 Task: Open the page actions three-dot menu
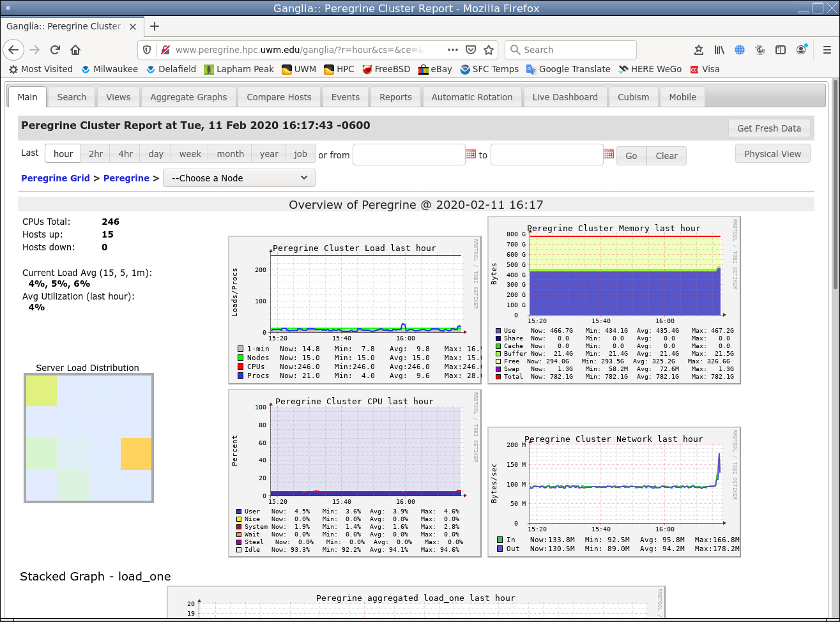(x=452, y=50)
